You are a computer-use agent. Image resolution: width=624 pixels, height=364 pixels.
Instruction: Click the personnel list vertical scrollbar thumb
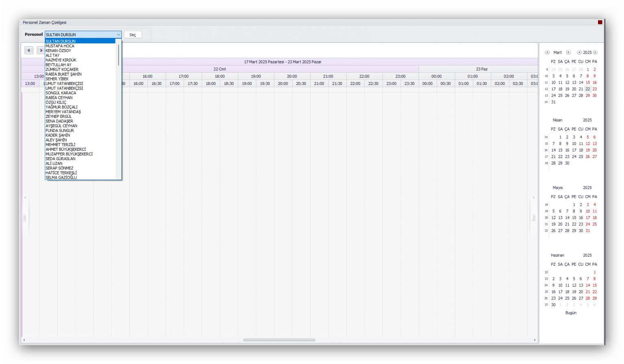coord(119,55)
